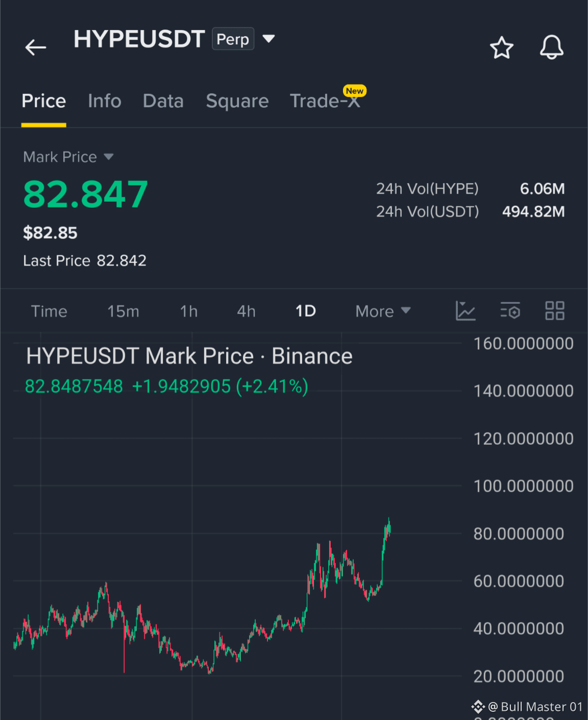Expand the HYPEUSDT pair selector arrow
Screen dimensions: 588x720
pos(268,39)
